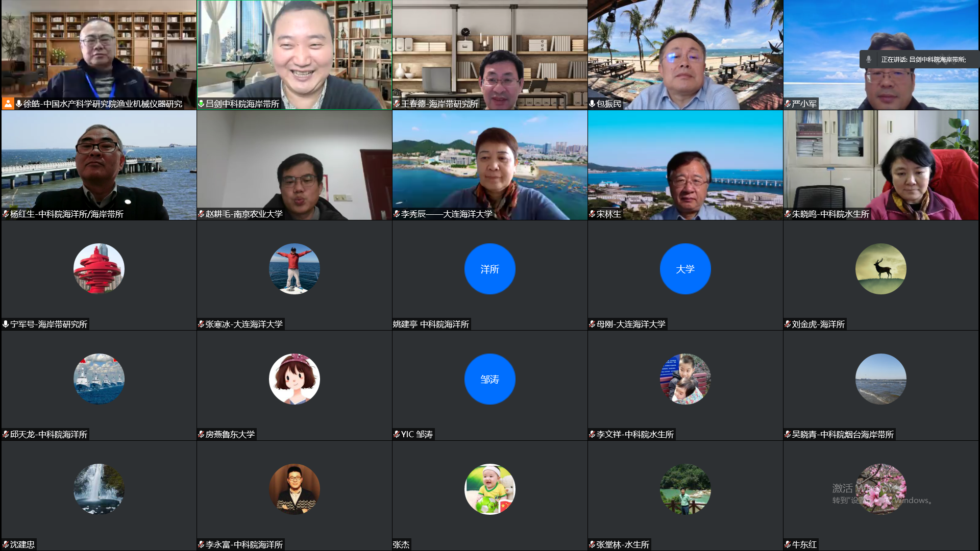Click the muted mic icon beside 牛东红
980x551 pixels.
(788, 544)
